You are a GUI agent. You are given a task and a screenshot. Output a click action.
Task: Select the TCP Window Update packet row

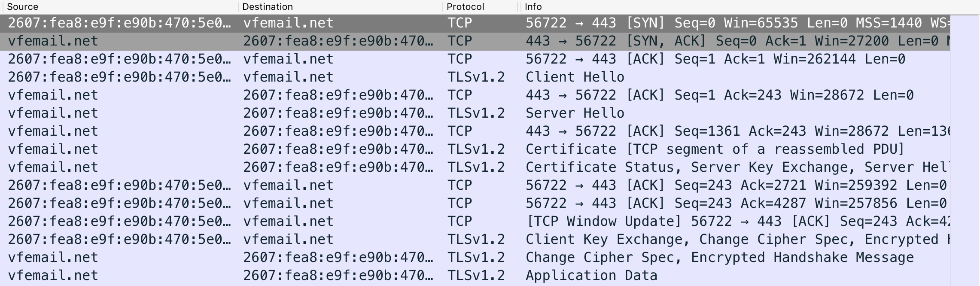tap(475, 221)
